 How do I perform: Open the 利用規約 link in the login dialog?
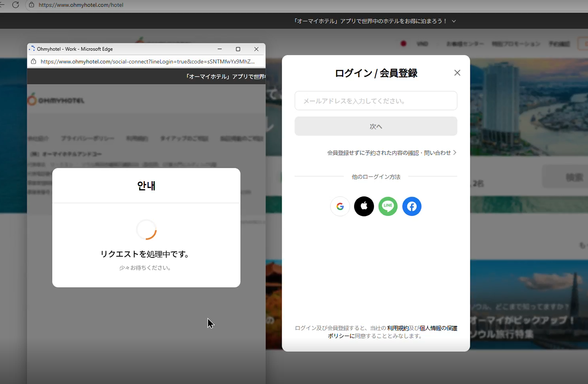pyautogui.click(x=397, y=328)
